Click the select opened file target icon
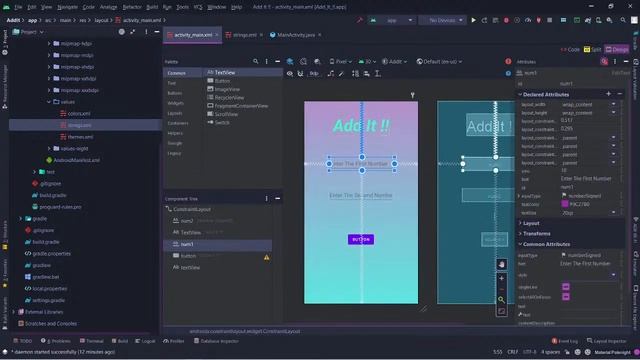Screen dimensions: 640x360 [122, 31]
